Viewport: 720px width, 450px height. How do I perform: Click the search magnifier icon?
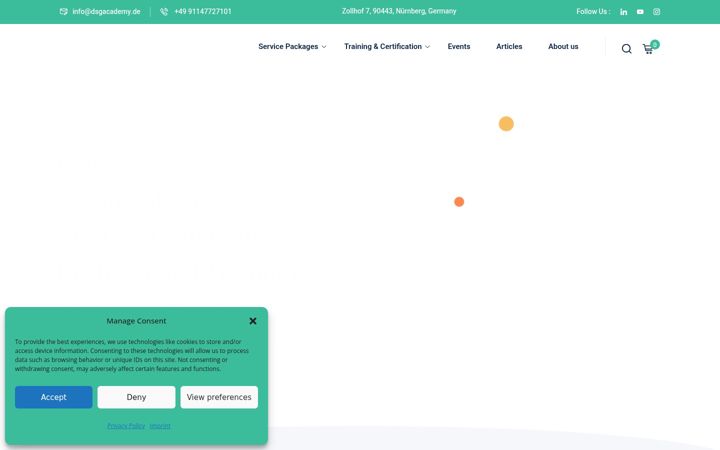[x=626, y=49]
